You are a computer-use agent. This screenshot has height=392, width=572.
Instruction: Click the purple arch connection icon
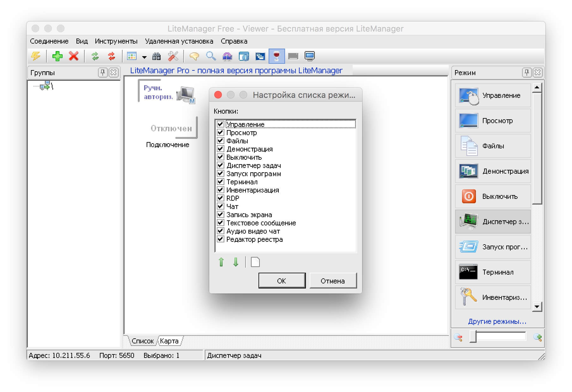pos(227,56)
